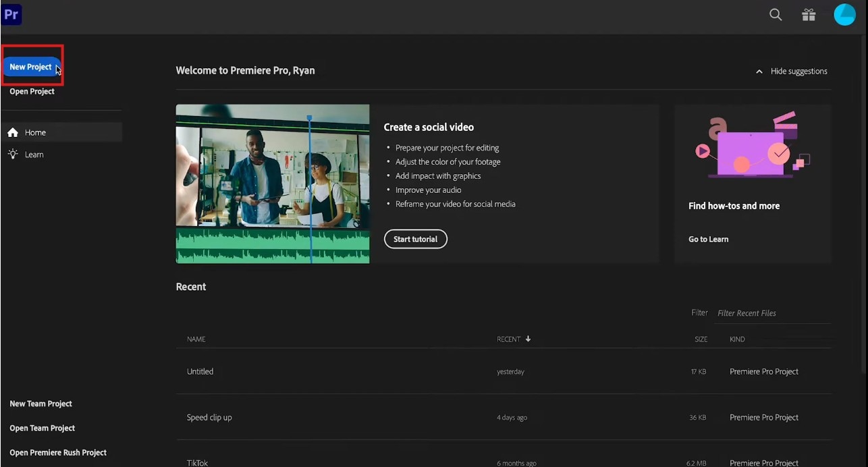Click the Learn lightbulb icon
Screen dimensions: 868x467
tap(13, 155)
